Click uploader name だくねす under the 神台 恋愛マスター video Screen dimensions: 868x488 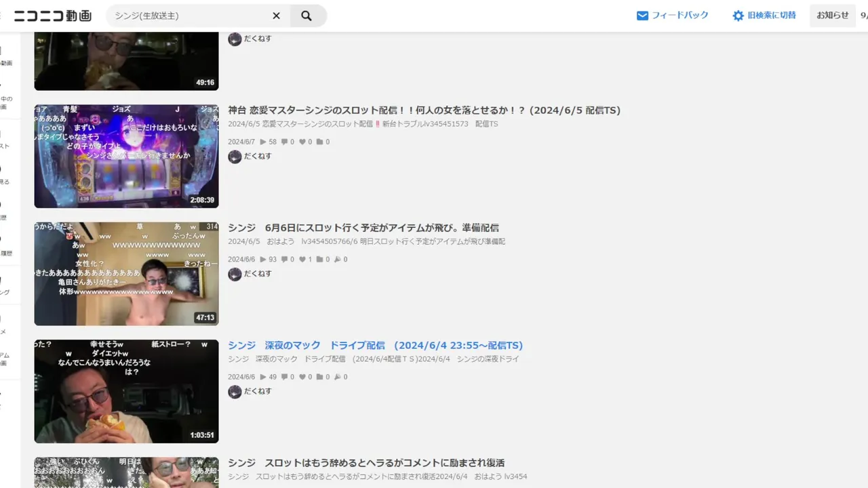258,156
